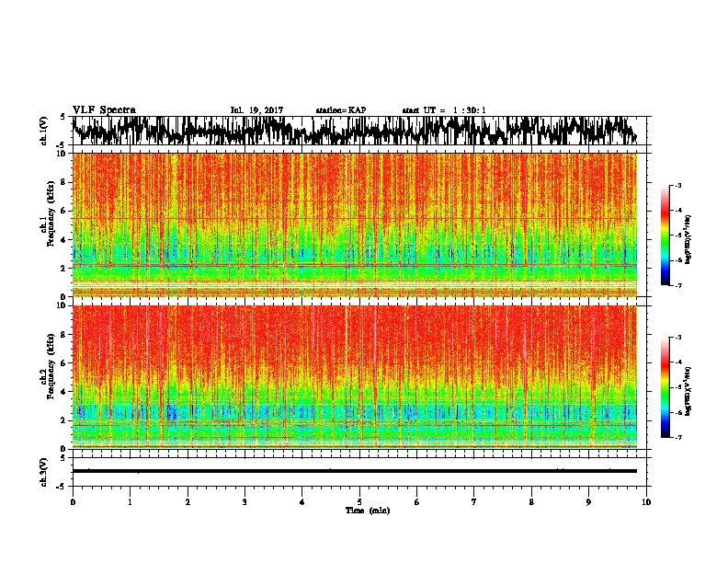728x563 pixels.
Task: Click the "-3" label on ch.2 color bar
Action: coord(677,338)
